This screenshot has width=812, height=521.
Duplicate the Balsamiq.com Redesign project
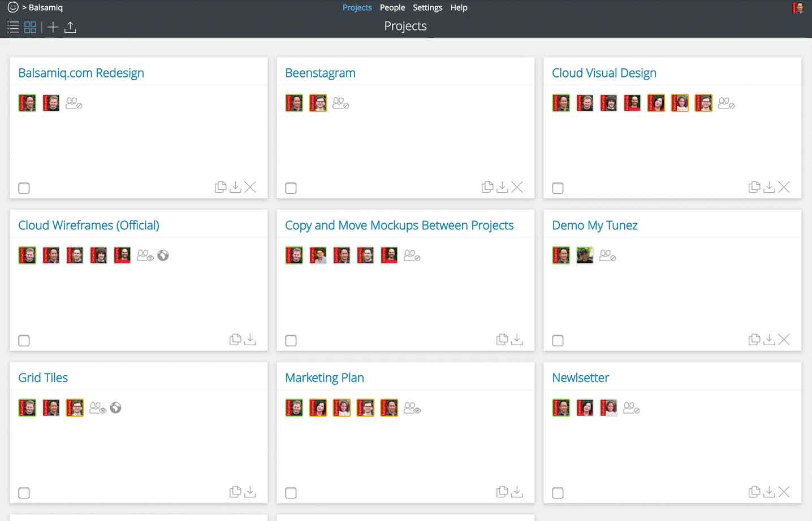(221, 187)
